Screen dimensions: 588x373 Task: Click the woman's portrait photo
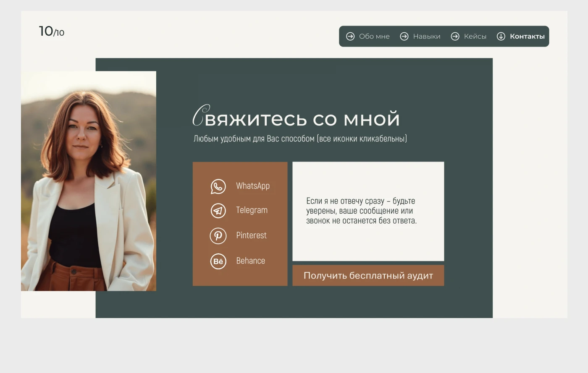tap(89, 181)
